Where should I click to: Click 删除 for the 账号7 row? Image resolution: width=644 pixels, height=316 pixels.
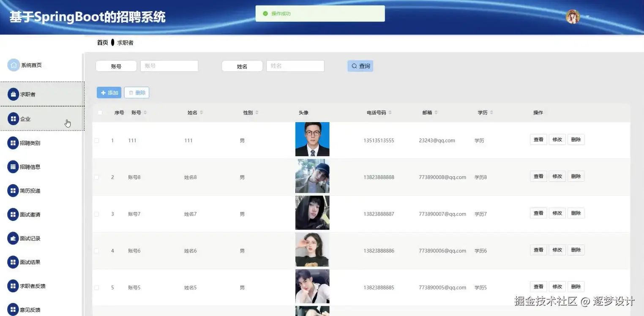(576, 213)
